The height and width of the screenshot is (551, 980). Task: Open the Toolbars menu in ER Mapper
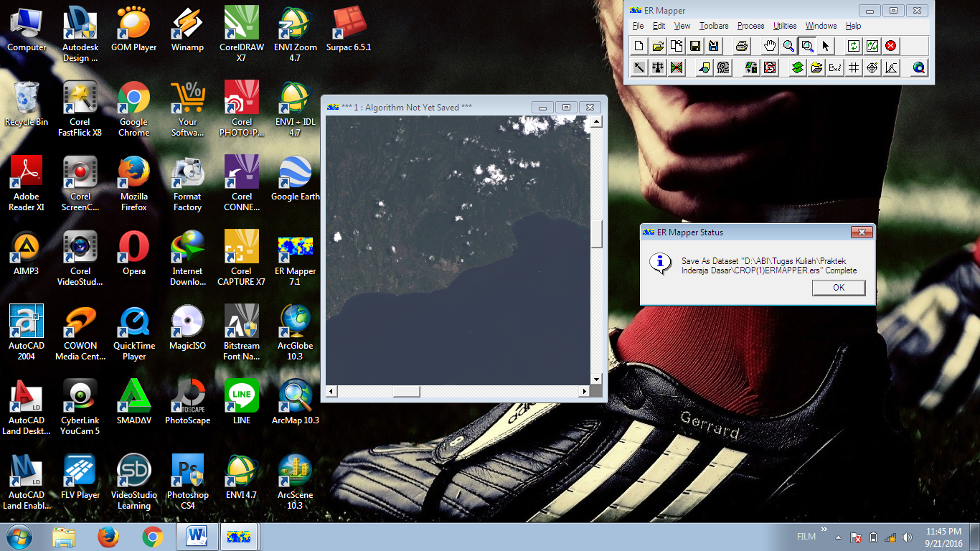coord(714,26)
